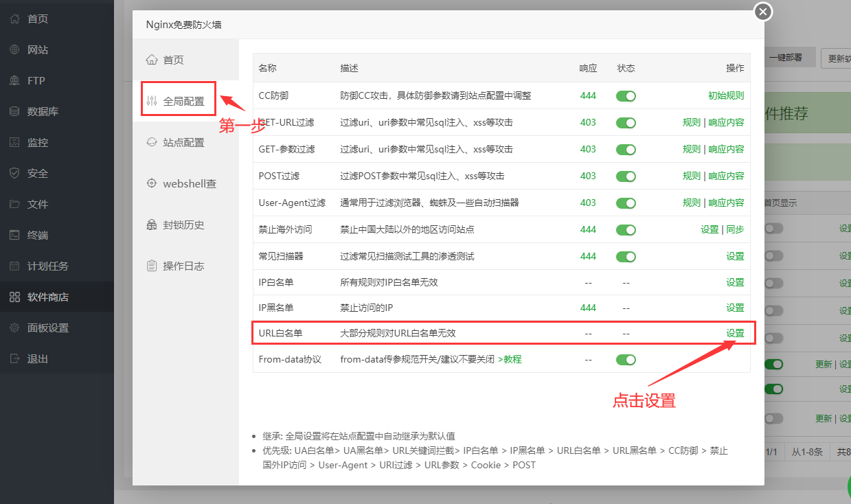Click the calendar icon beside 计划任务
Image resolution: width=851 pixels, height=504 pixels.
point(14,266)
